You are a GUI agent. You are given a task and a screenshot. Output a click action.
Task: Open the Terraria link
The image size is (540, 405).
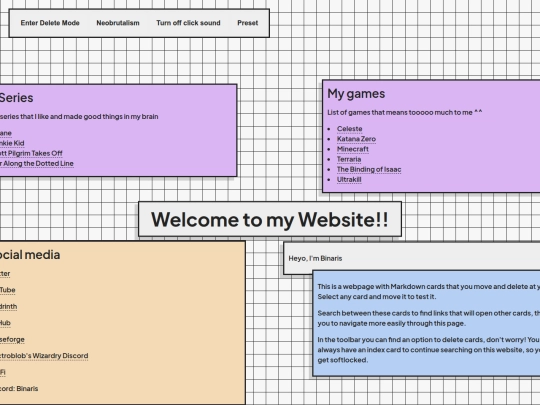[349, 159]
